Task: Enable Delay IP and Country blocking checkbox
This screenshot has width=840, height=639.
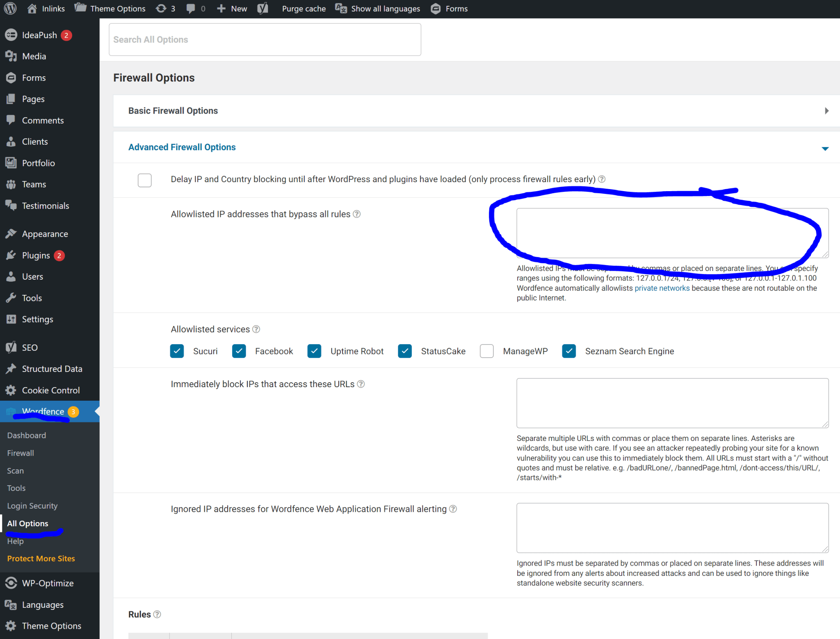Action: [145, 180]
